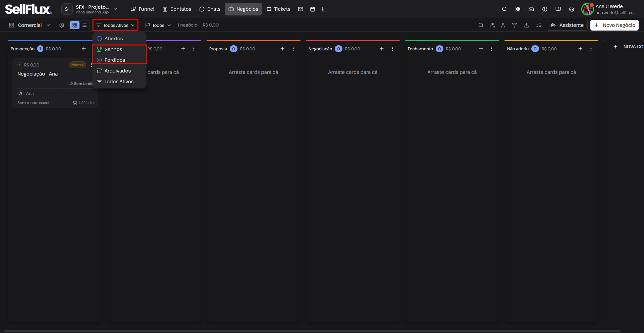Collapse the Todos Ativos status dropdown
The image size is (644, 333).
(x=115, y=25)
